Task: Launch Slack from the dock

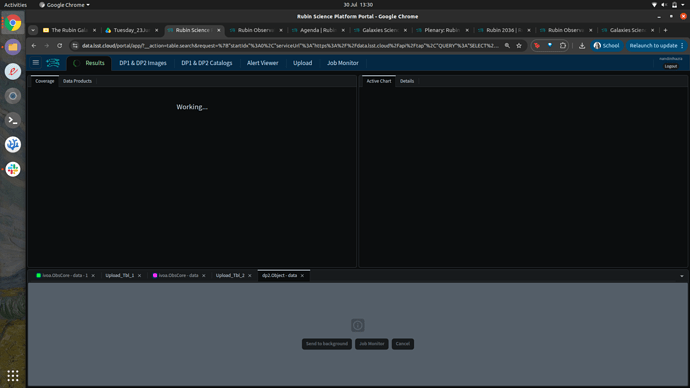Action: click(x=13, y=169)
